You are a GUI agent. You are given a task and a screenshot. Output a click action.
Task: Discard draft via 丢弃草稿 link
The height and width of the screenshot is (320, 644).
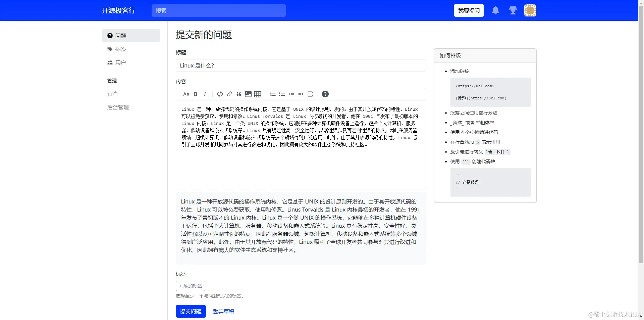coord(224,312)
